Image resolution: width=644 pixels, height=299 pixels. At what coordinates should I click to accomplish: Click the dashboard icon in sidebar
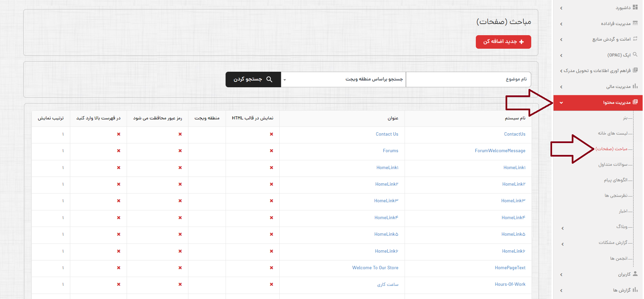coord(635,7)
